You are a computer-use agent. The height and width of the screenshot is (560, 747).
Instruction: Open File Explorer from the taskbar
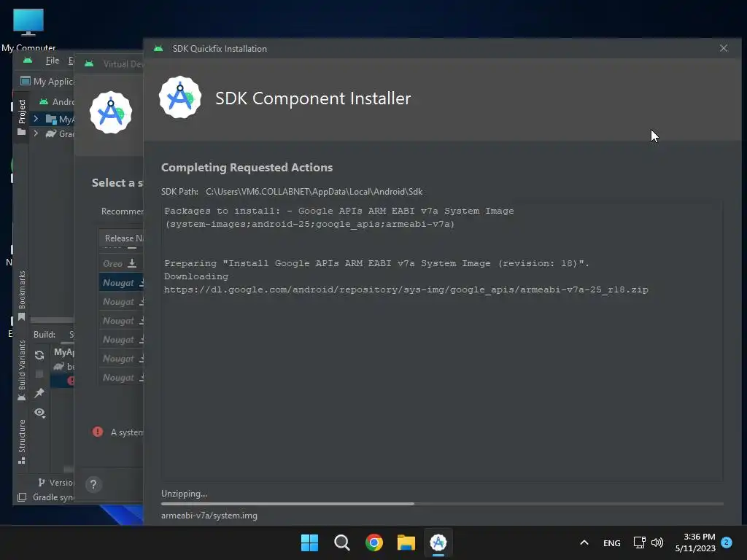pos(406,542)
